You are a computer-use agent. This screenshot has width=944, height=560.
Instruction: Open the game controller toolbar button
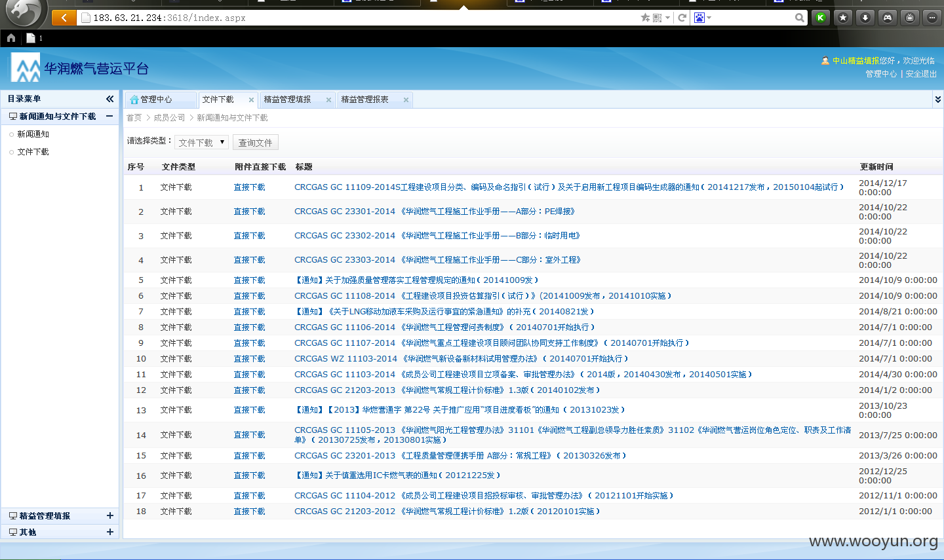click(888, 18)
